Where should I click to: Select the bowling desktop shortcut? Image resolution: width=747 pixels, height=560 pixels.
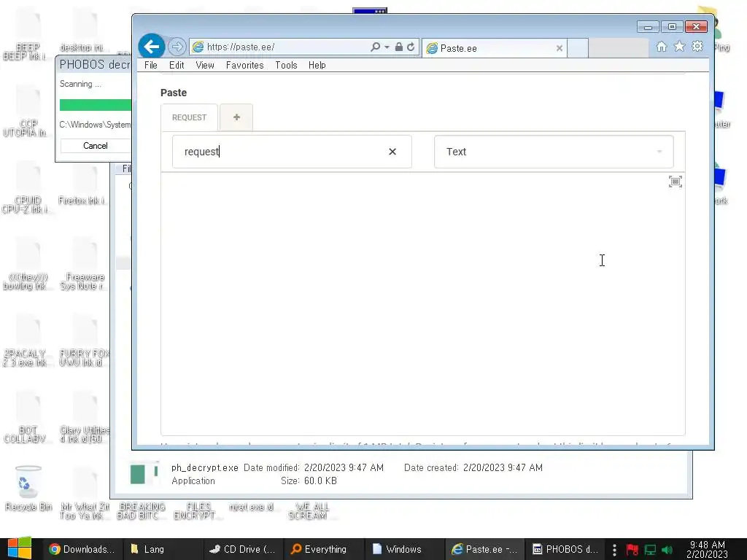pos(27,264)
